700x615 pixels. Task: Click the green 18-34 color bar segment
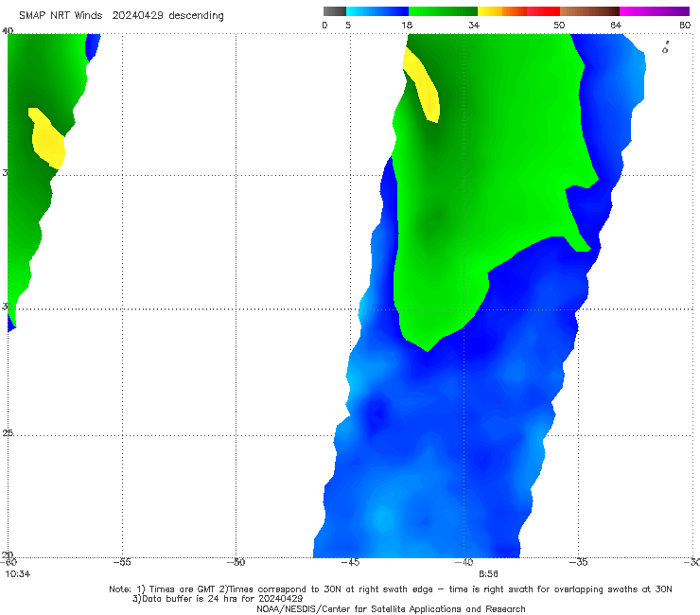tap(443, 11)
